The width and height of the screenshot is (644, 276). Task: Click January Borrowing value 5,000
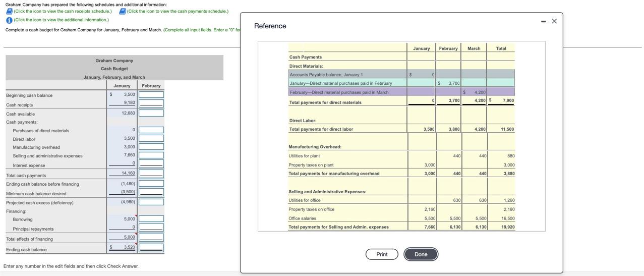point(130,219)
